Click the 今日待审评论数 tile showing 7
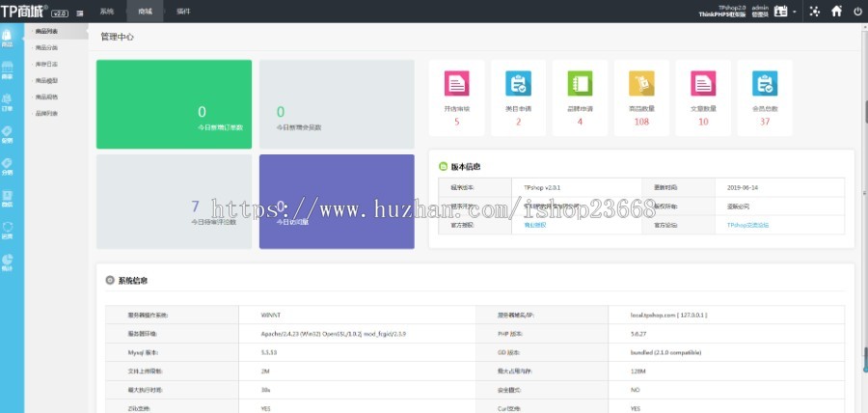Screen dimensions: 868x413 point(174,202)
